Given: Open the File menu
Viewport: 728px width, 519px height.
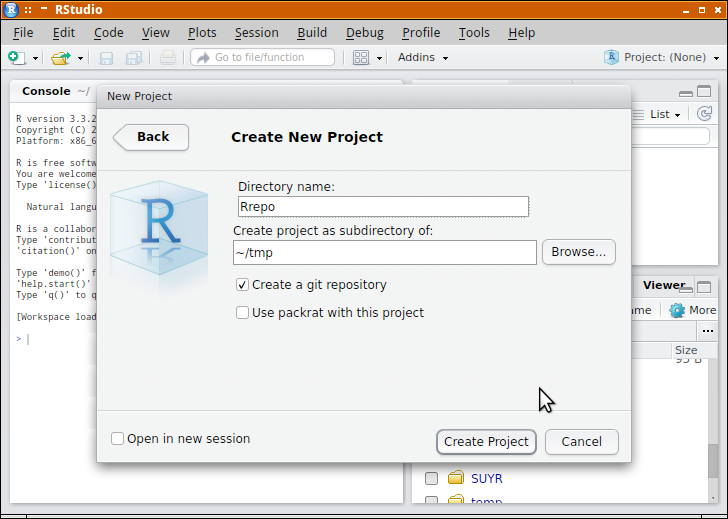Looking at the screenshot, I should tap(23, 32).
